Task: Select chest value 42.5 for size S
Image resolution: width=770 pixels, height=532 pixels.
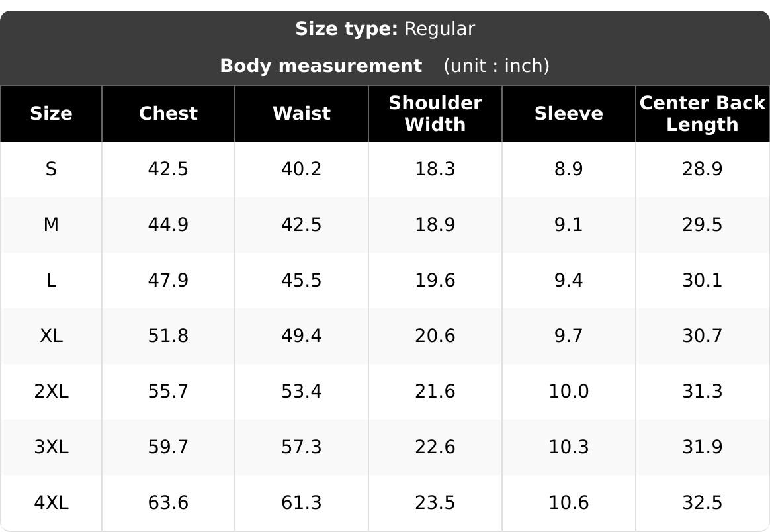Action: 168,169
